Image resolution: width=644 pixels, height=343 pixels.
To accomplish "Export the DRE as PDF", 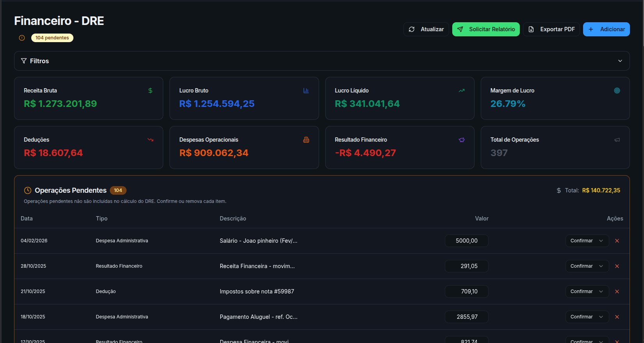I will point(551,29).
